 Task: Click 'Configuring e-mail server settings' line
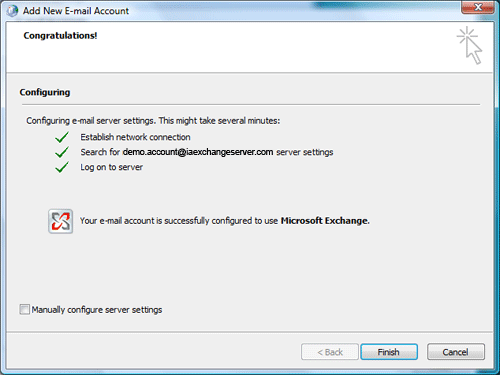[153, 121]
